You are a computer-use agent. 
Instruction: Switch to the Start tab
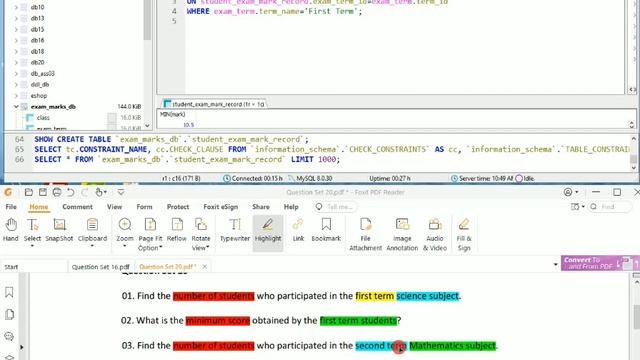[33, 267]
